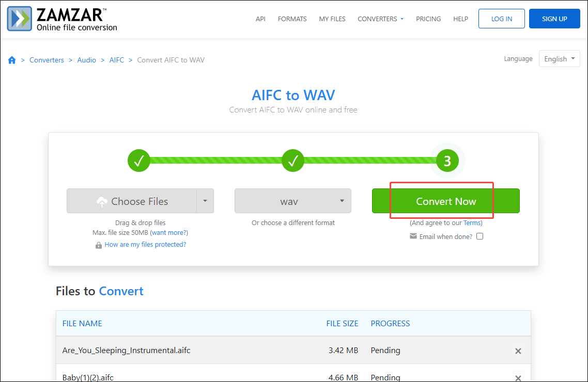Screen dimensions: 588x382
Task: Click the want more? link
Action: coord(169,233)
